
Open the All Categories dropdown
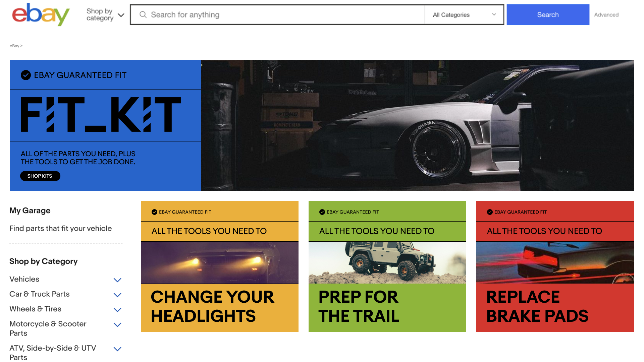tap(464, 15)
